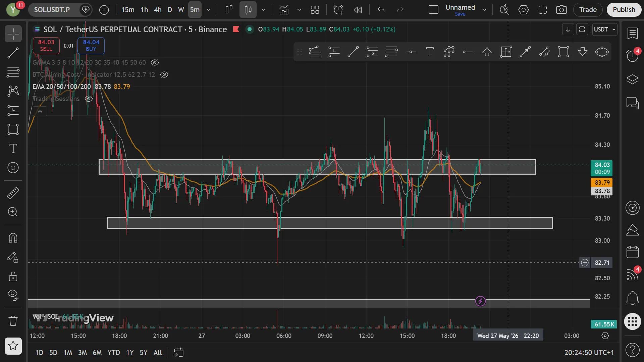Screen dimensions: 644x362
Task: Enter fullscreen mode
Action: click(543, 10)
